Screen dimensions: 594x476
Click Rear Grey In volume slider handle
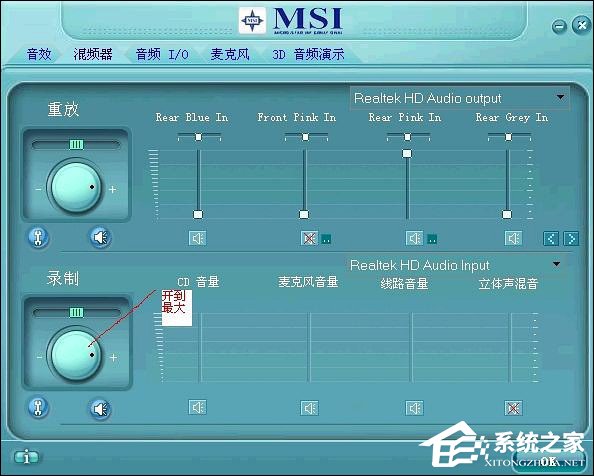point(507,215)
